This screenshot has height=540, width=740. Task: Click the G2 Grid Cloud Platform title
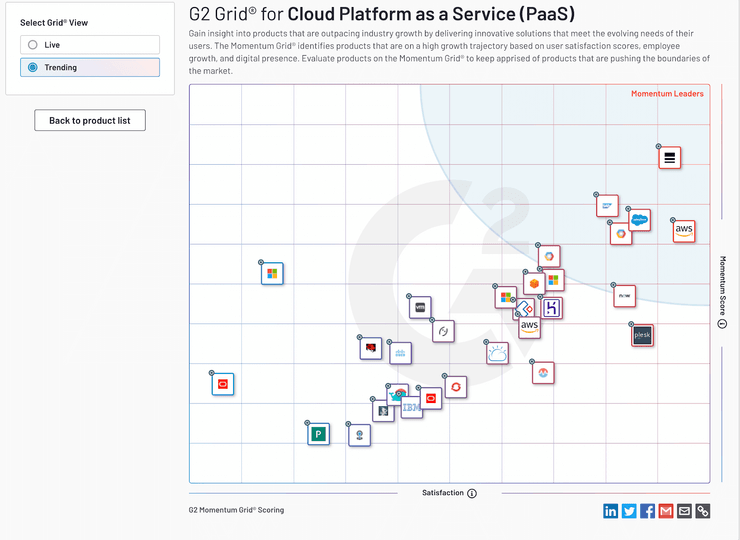pos(382,14)
